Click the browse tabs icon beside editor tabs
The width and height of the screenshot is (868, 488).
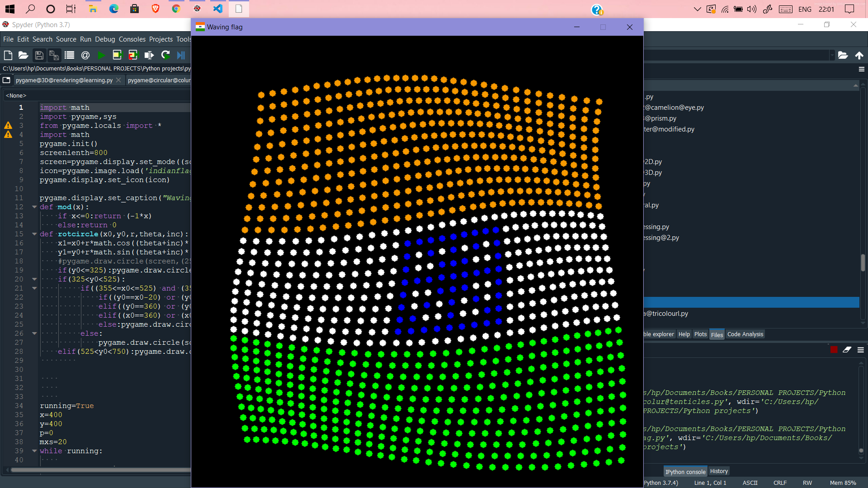click(x=6, y=80)
